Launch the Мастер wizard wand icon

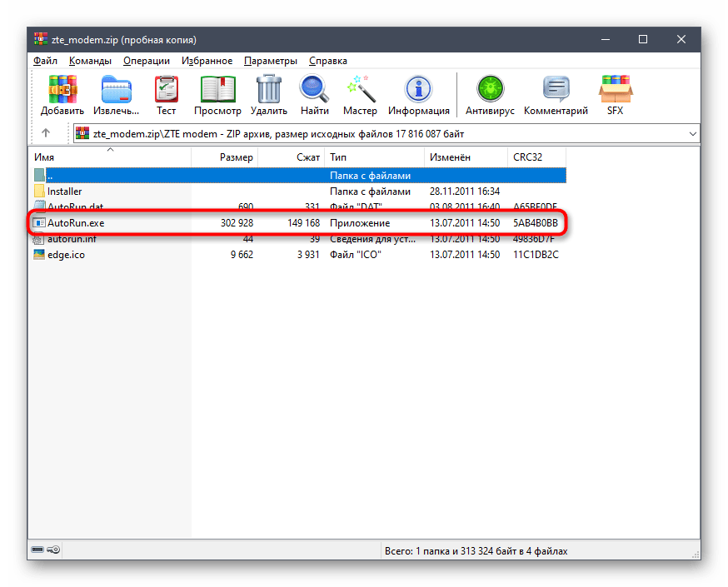(x=361, y=89)
